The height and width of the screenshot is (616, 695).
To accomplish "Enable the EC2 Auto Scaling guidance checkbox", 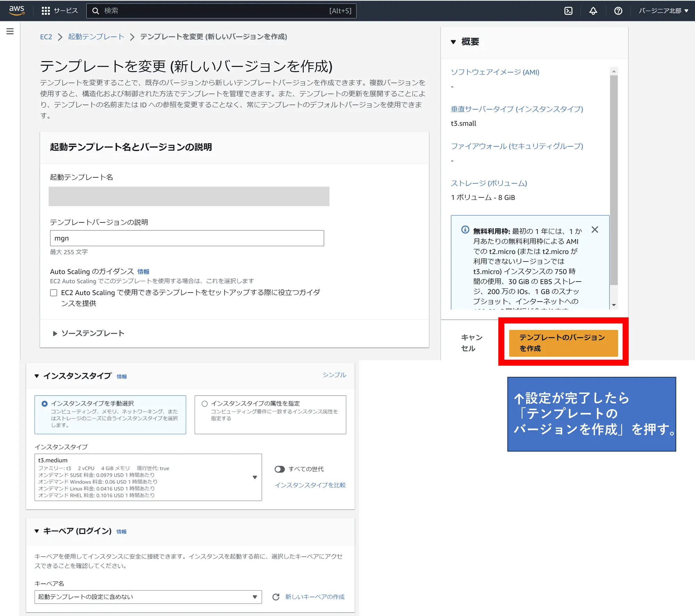I will pos(54,293).
